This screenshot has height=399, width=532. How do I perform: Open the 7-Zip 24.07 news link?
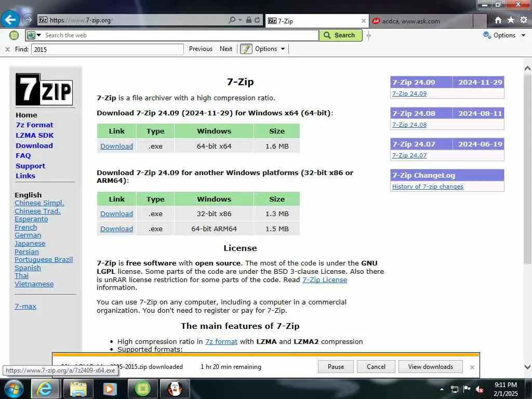pyautogui.click(x=409, y=155)
